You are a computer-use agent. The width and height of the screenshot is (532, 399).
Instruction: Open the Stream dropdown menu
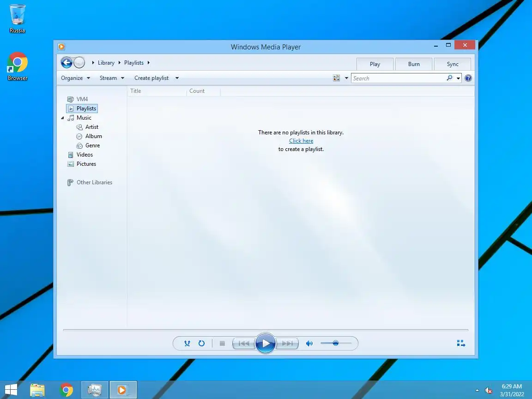click(x=112, y=78)
